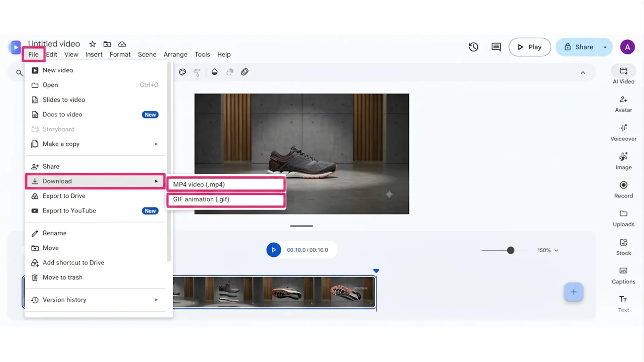The width and height of the screenshot is (644, 362).
Task: Open the Download submenu entry
Action: [95, 181]
